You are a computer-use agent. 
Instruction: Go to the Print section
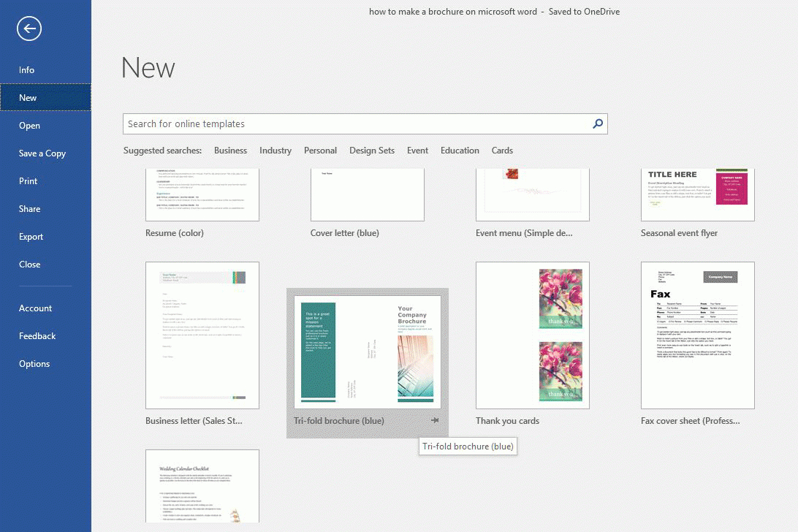tap(28, 180)
